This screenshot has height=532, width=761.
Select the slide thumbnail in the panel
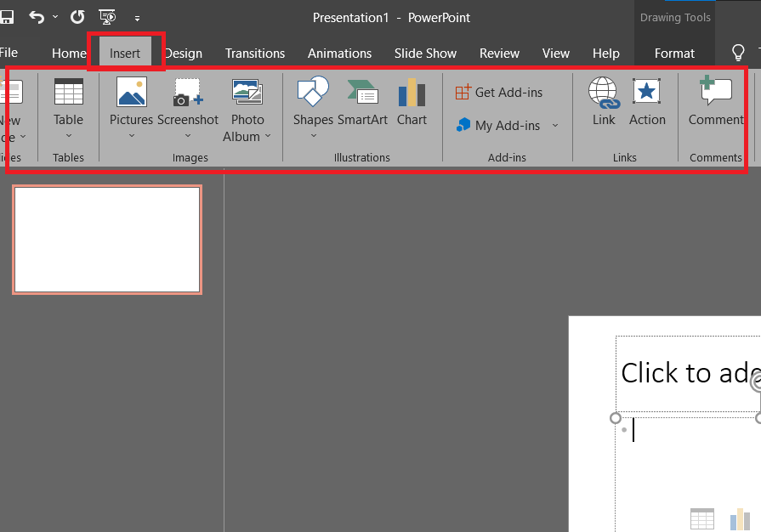pyautogui.click(x=107, y=239)
